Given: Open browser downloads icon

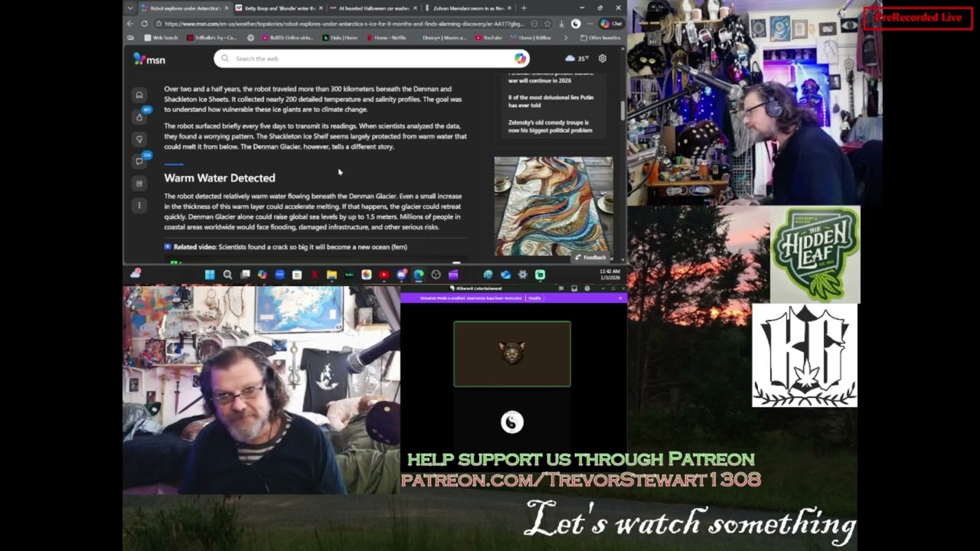Looking at the screenshot, I should (x=561, y=24).
